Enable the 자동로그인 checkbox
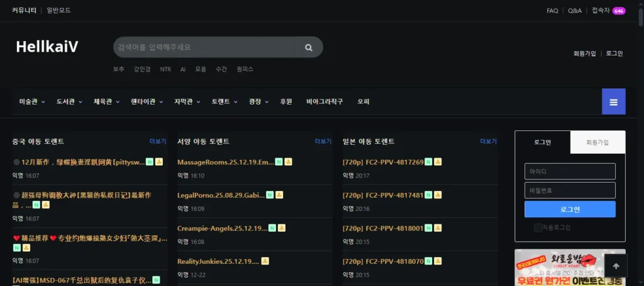The width and height of the screenshot is (644, 286). pyautogui.click(x=538, y=227)
